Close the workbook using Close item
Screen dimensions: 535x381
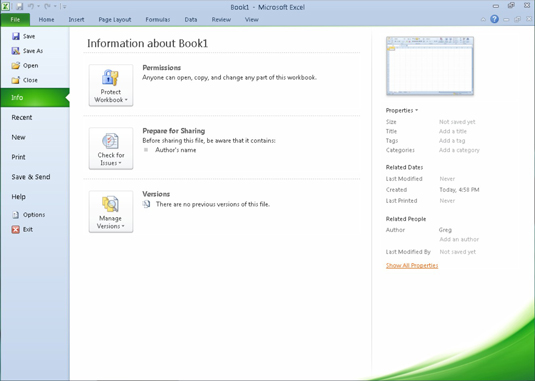pos(25,80)
